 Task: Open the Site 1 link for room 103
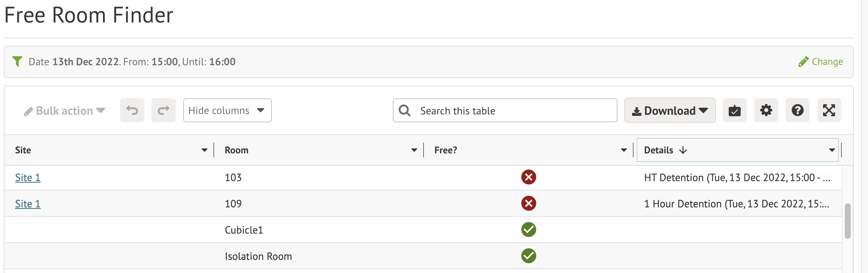click(x=28, y=177)
